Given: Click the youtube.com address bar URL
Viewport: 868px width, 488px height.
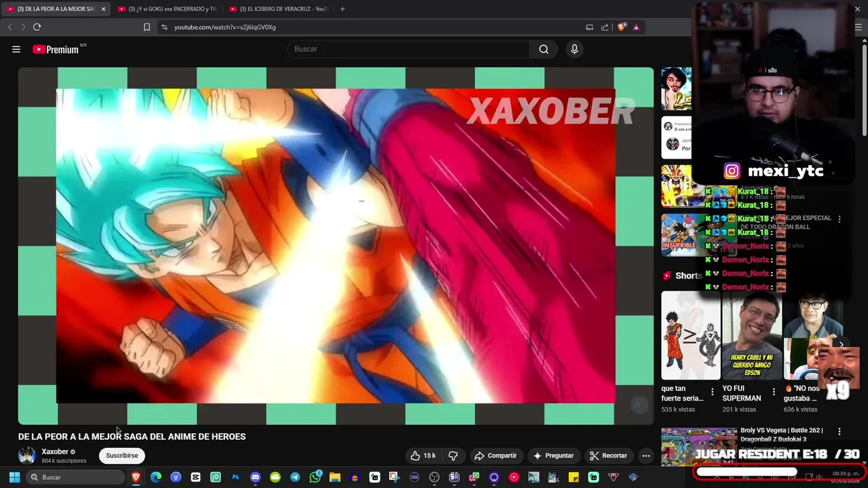Looking at the screenshot, I should click(224, 27).
